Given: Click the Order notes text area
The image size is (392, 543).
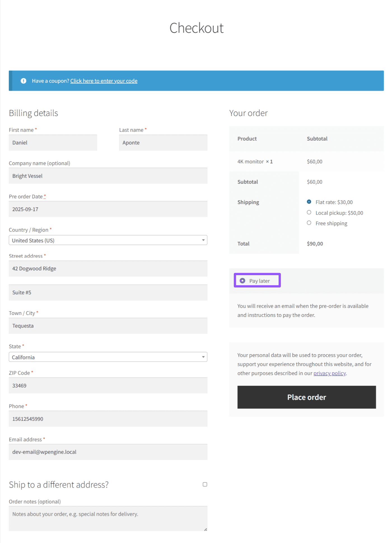Looking at the screenshot, I should [x=108, y=518].
